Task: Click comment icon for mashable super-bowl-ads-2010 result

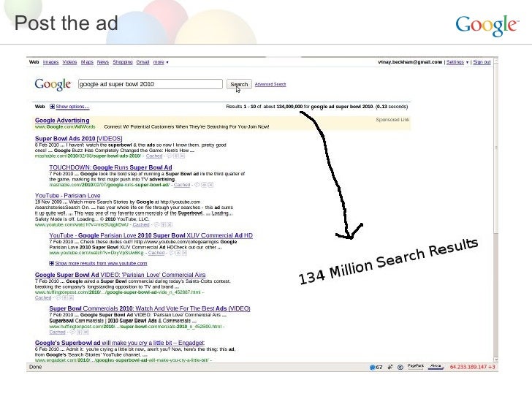Action: 170,156
